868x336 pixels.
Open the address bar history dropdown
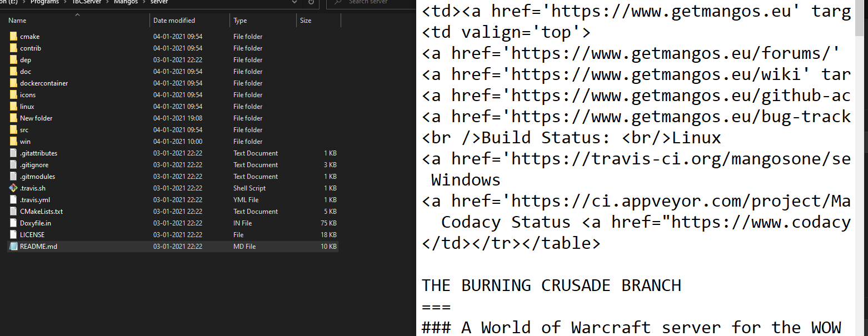[295, 2]
